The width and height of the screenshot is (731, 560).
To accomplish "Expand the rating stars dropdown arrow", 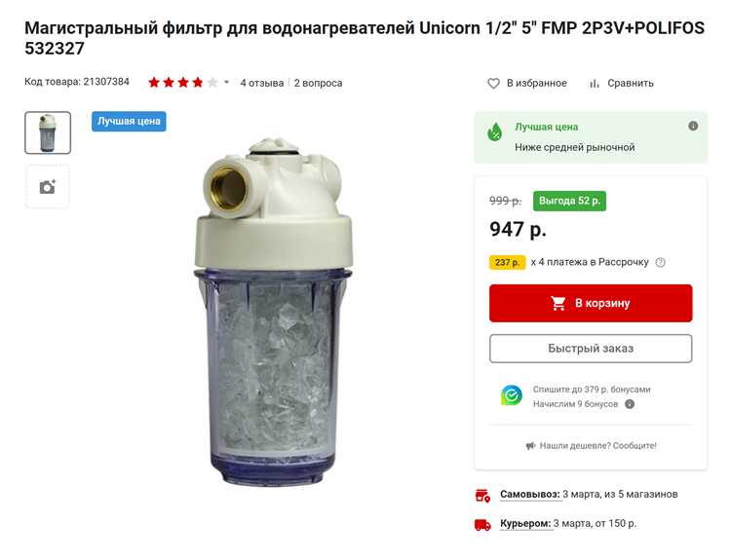I will 226,83.
